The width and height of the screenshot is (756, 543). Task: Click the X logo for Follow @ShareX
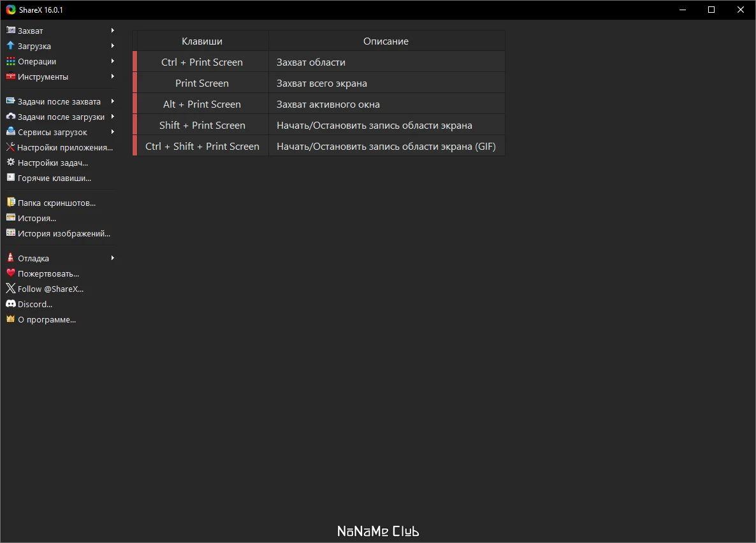point(11,288)
